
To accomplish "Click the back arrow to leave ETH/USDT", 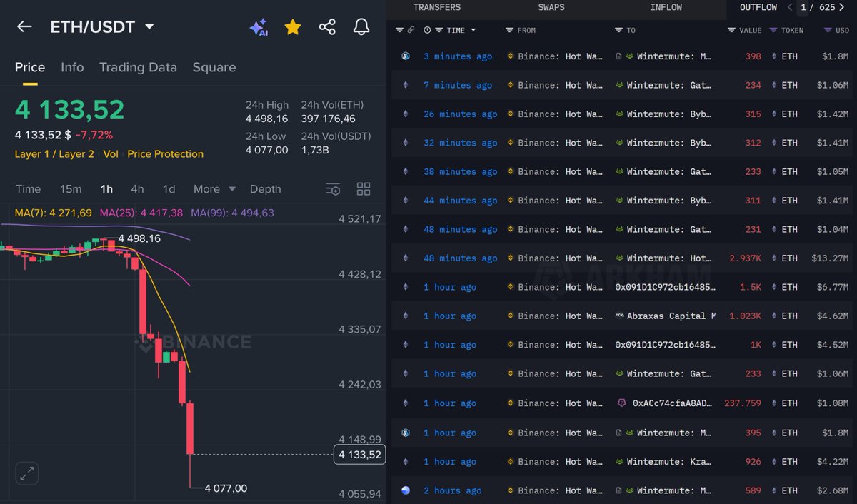I will 24,26.
